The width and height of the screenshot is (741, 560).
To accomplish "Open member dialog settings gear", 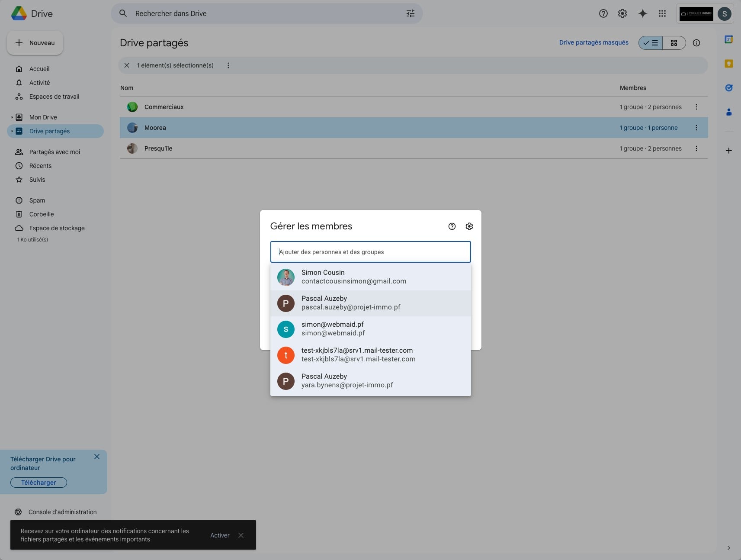I will pos(469,226).
